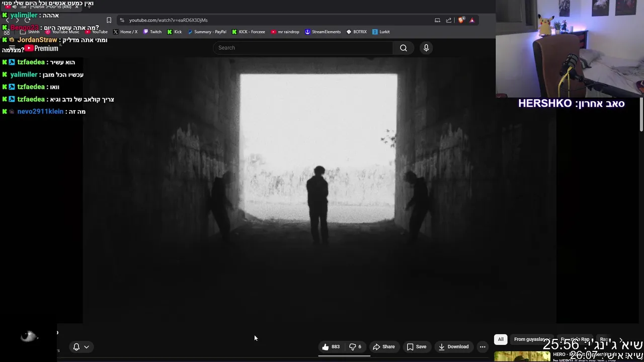Open the Twitch bookmark
This screenshot has height=362, width=644.
152,32
